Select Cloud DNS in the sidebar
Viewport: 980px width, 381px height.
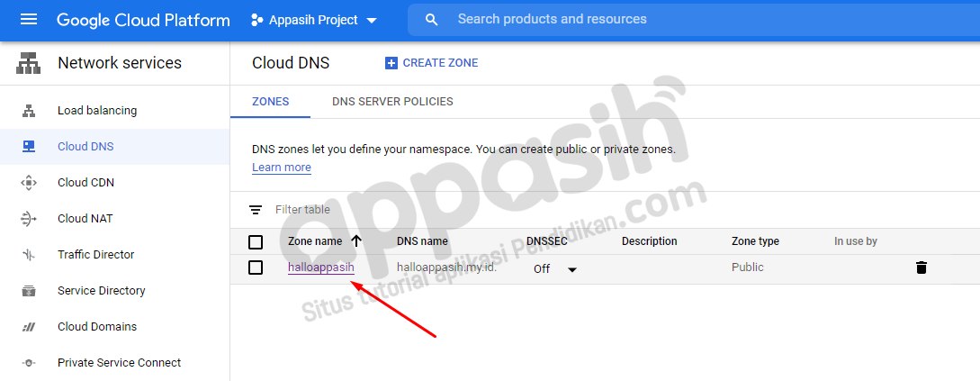click(85, 147)
